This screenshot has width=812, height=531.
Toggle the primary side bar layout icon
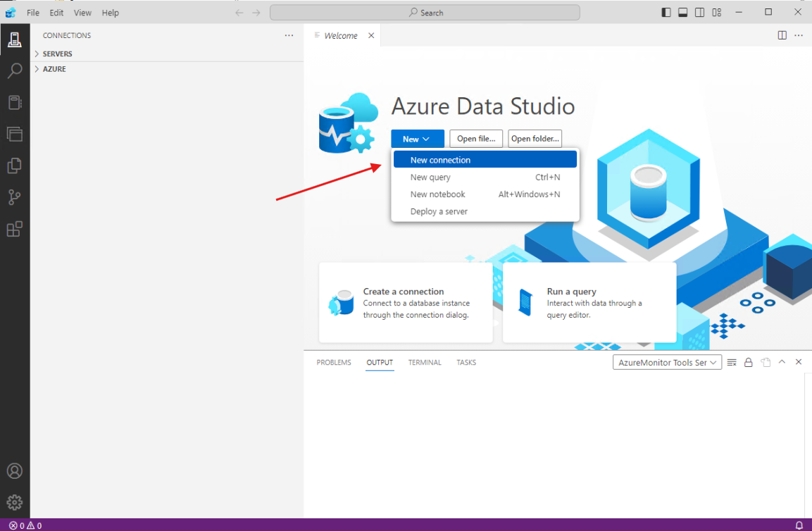tap(666, 13)
